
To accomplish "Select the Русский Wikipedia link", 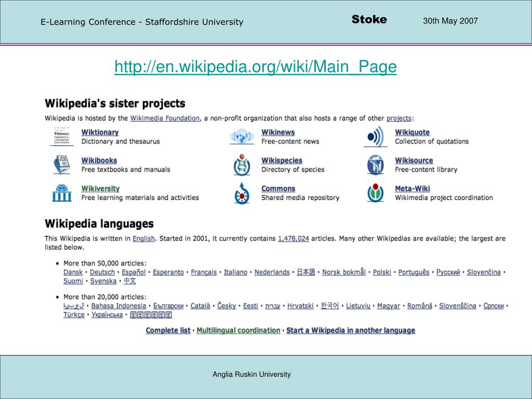I will tap(448, 272).
